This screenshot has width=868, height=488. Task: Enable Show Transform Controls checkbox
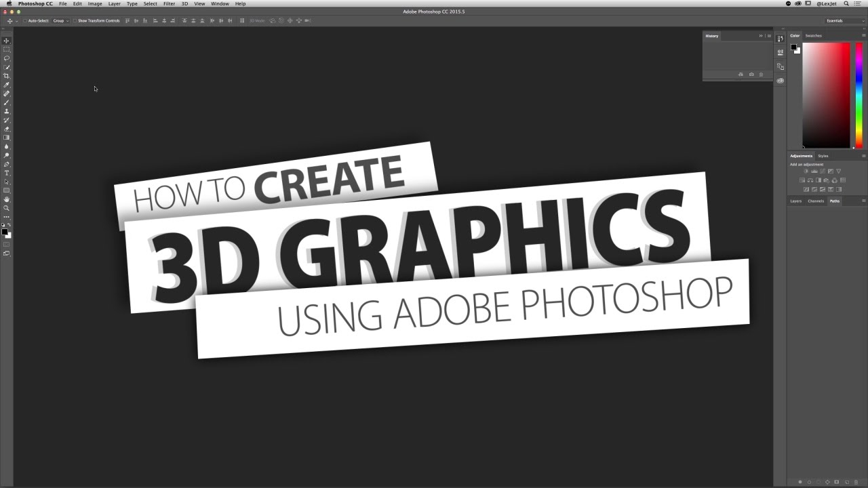[75, 20]
